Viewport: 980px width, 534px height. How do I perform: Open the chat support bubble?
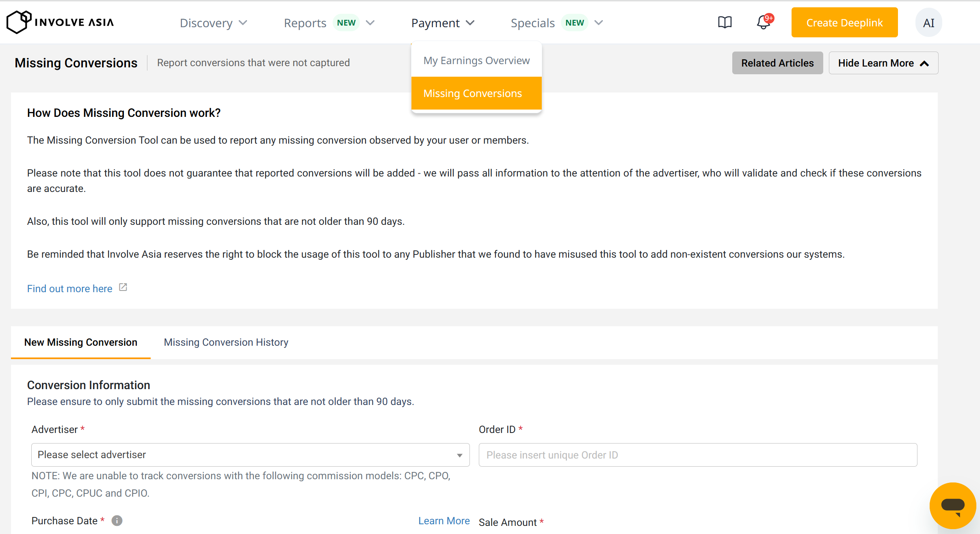point(952,506)
